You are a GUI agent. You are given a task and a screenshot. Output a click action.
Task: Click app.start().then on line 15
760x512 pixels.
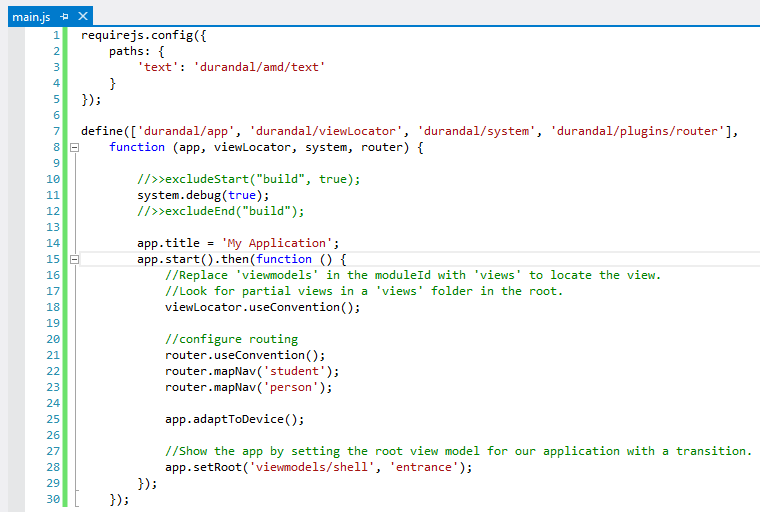[193, 259]
